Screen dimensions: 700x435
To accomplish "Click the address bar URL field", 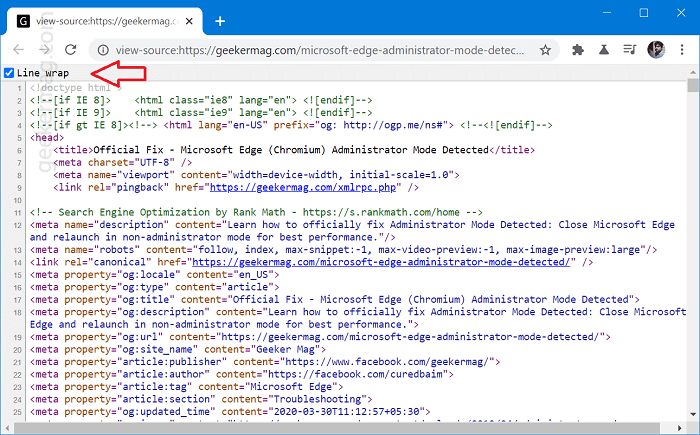I will 320,50.
